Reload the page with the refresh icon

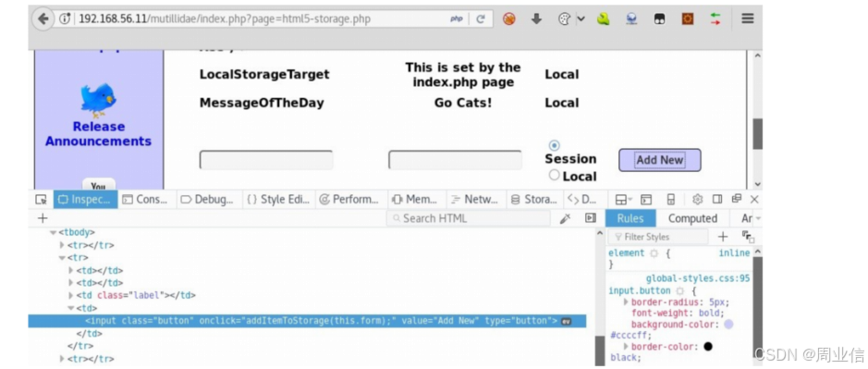pos(481,18)
